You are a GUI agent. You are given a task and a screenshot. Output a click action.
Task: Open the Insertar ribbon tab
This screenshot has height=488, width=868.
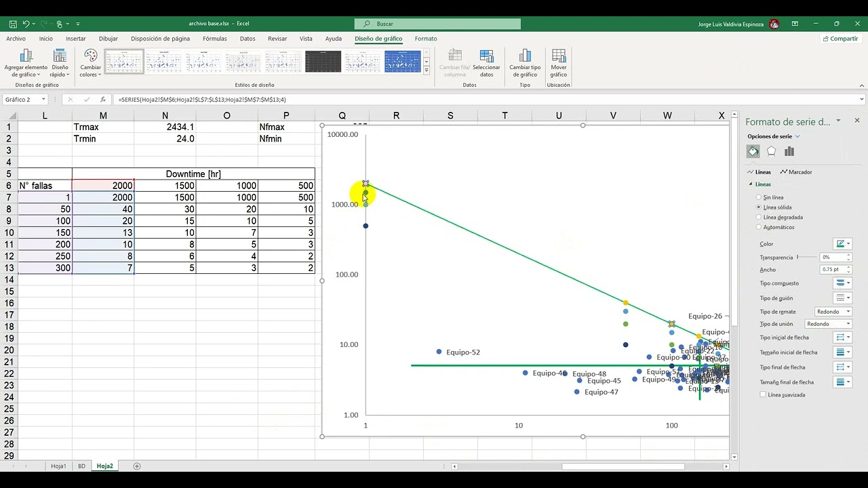pyautogui.click(x=76, y=39)
